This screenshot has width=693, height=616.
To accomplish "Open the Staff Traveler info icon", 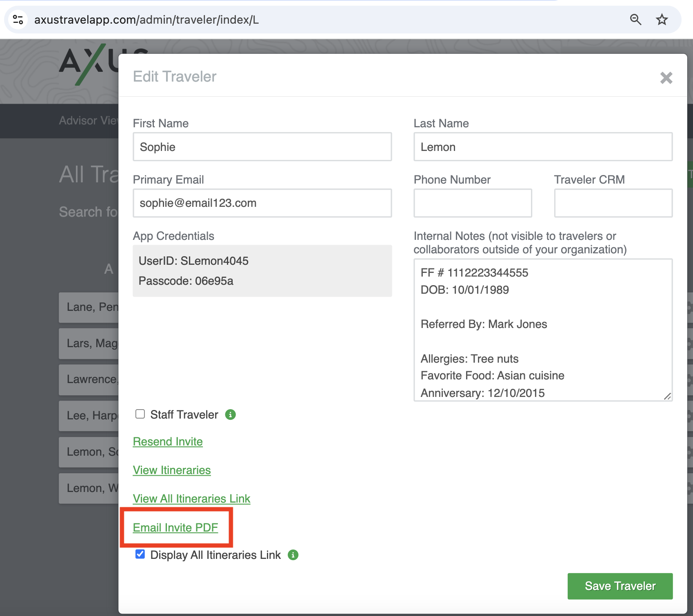I will pos(231,414).
